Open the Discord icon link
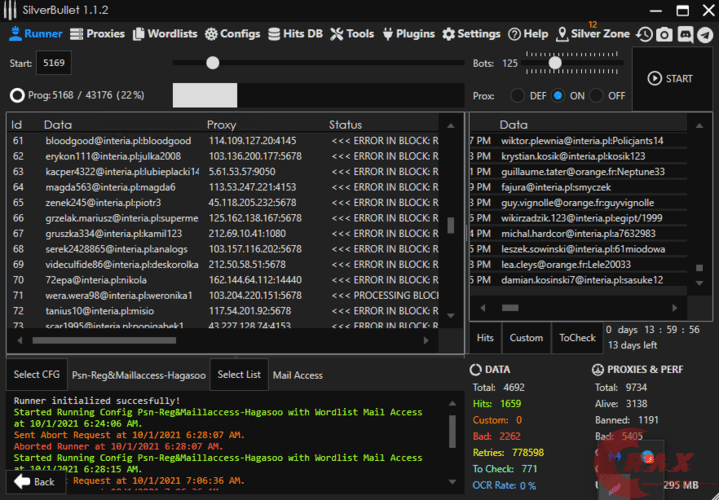This screenshot has height=500, width=719. pyautogui.click(x=685, y=34)
